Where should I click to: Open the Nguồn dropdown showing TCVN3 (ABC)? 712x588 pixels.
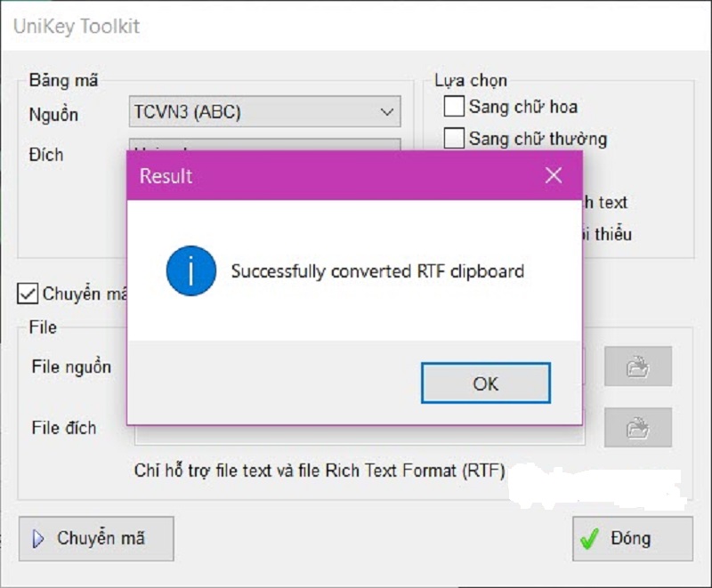coord(263,112)
